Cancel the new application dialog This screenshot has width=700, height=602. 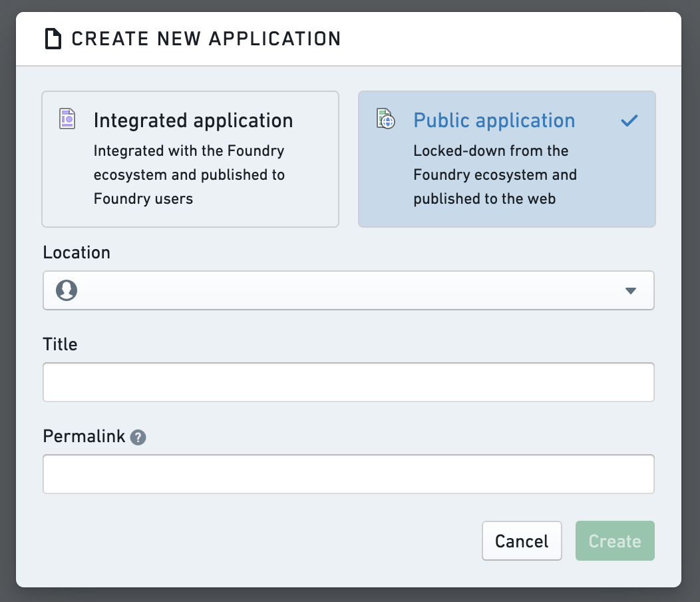[522, 541]
